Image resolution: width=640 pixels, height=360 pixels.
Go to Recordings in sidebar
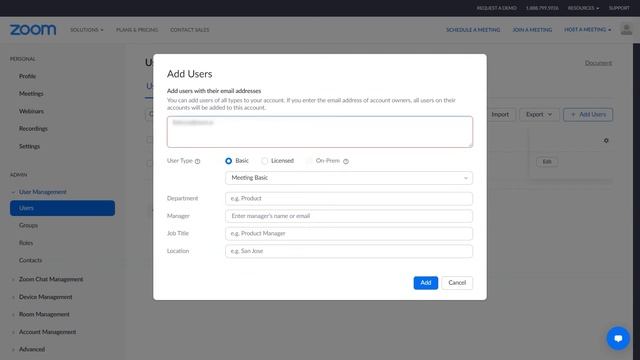[x=33, y=129]
